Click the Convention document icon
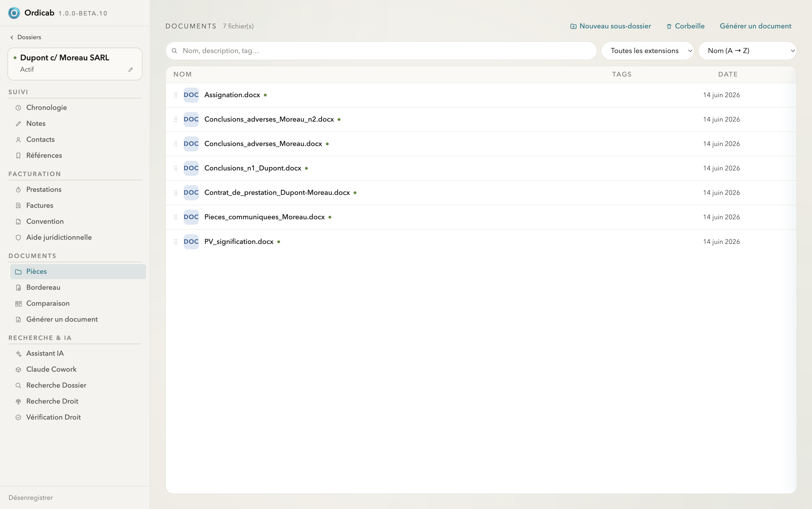 (x=19, y=221)
